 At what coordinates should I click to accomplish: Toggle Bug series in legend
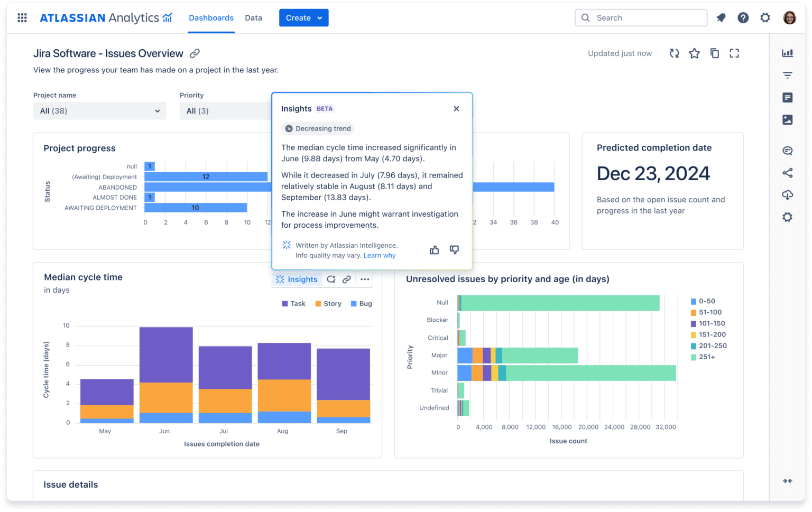tap(361, 304)
